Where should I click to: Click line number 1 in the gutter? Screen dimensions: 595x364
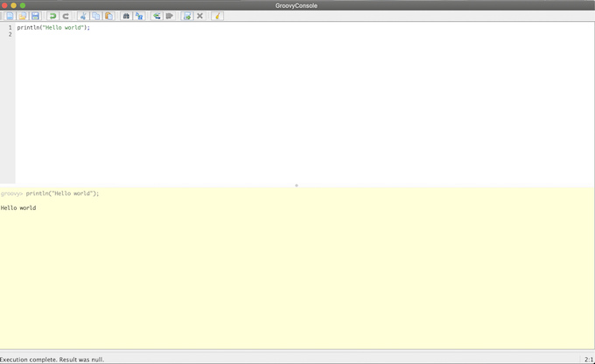point(10,27)
